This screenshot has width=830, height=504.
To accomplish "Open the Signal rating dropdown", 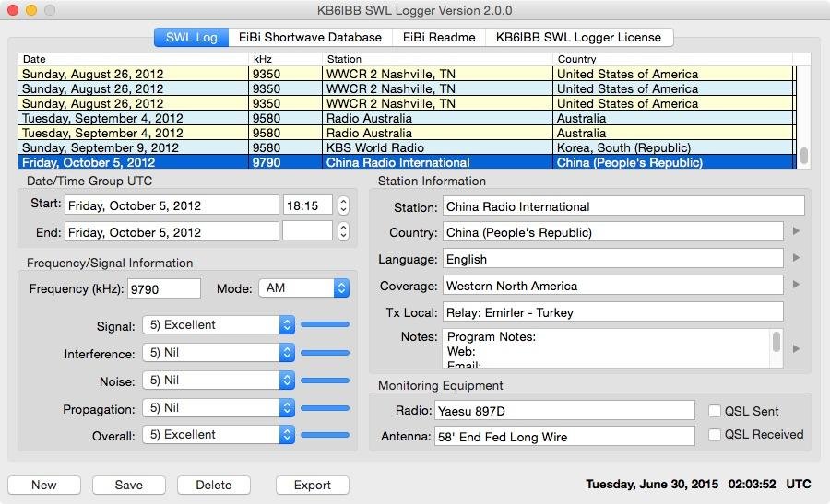I will [x=218, y=324].
